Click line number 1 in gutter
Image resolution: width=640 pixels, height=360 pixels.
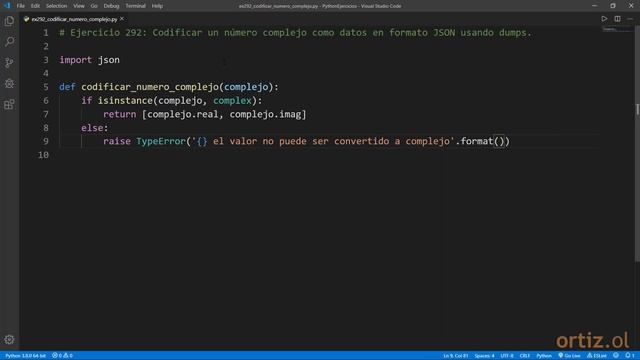pos(46,33)
